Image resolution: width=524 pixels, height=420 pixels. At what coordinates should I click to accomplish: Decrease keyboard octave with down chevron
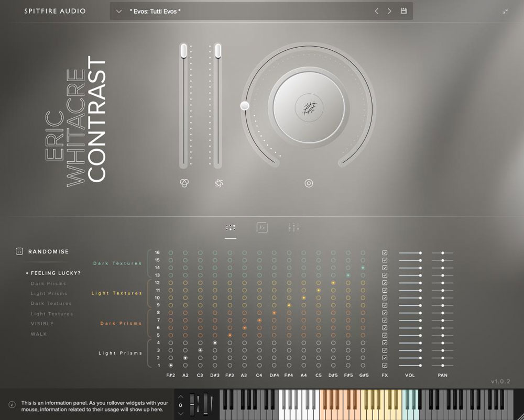pos(180,413)
